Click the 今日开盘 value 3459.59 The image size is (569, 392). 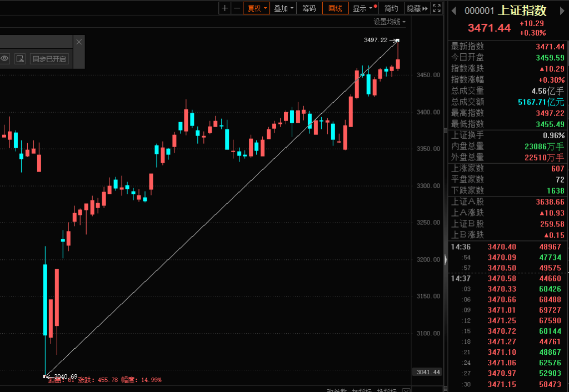550,58
